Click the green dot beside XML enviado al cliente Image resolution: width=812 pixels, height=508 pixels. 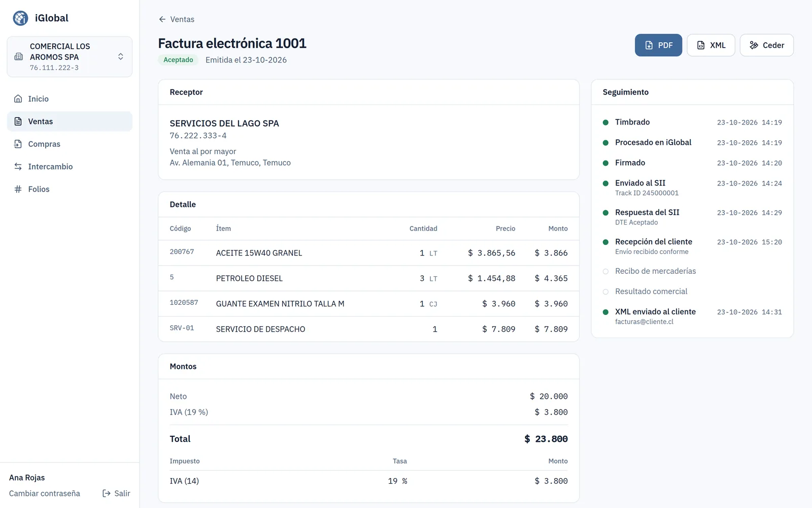click(605, 312)
